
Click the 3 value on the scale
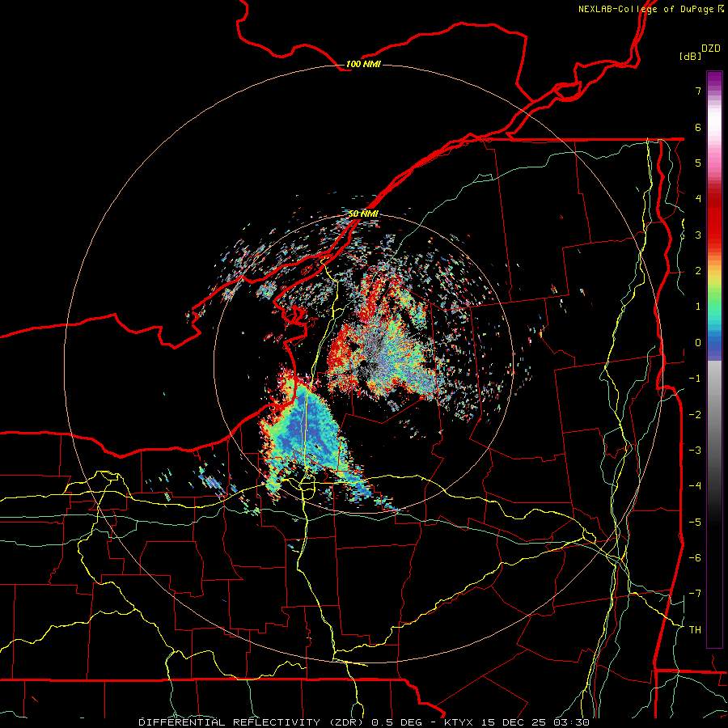(698, 235)
